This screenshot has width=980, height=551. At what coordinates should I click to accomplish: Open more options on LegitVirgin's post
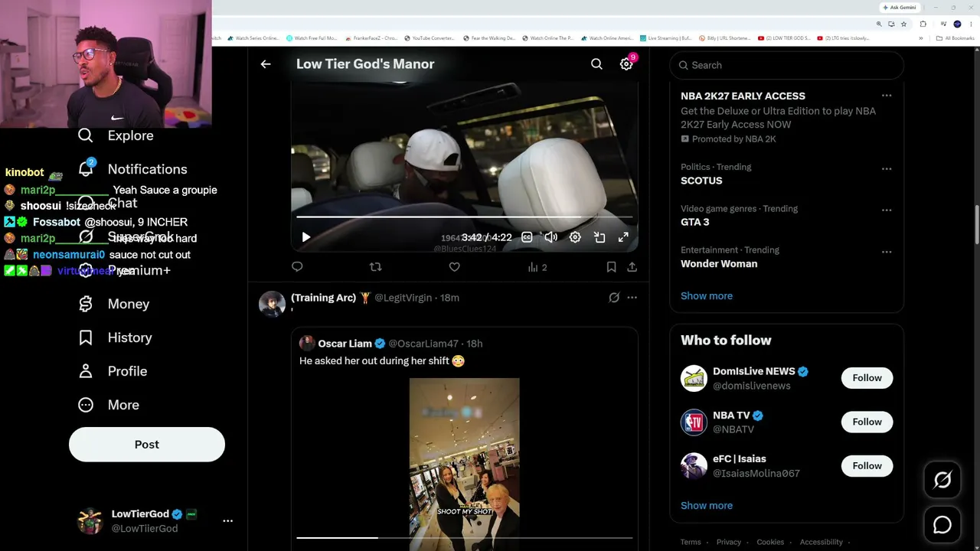(x=632, y=298)
